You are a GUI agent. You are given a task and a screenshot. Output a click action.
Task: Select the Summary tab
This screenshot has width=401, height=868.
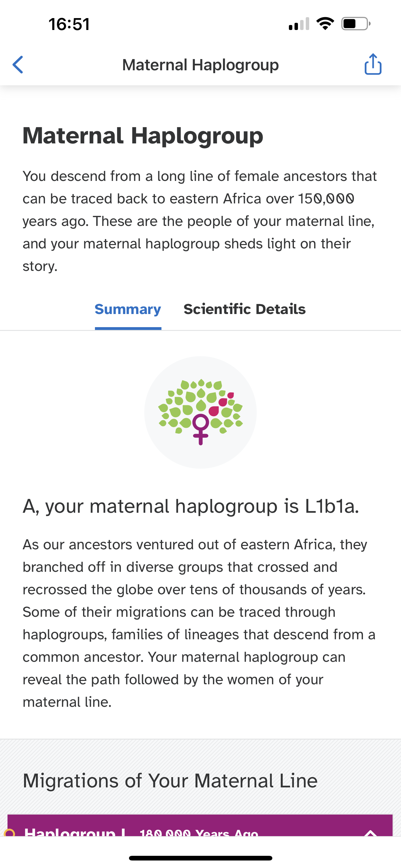click(128, 309)
